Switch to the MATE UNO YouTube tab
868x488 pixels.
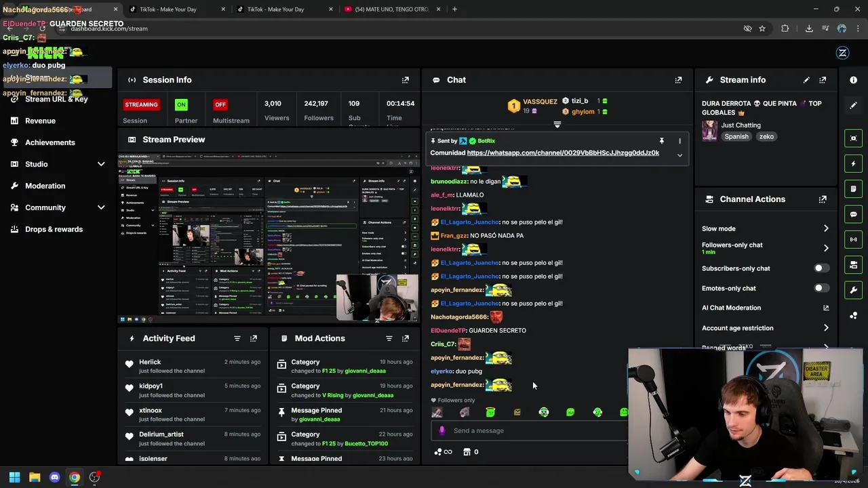393,9
